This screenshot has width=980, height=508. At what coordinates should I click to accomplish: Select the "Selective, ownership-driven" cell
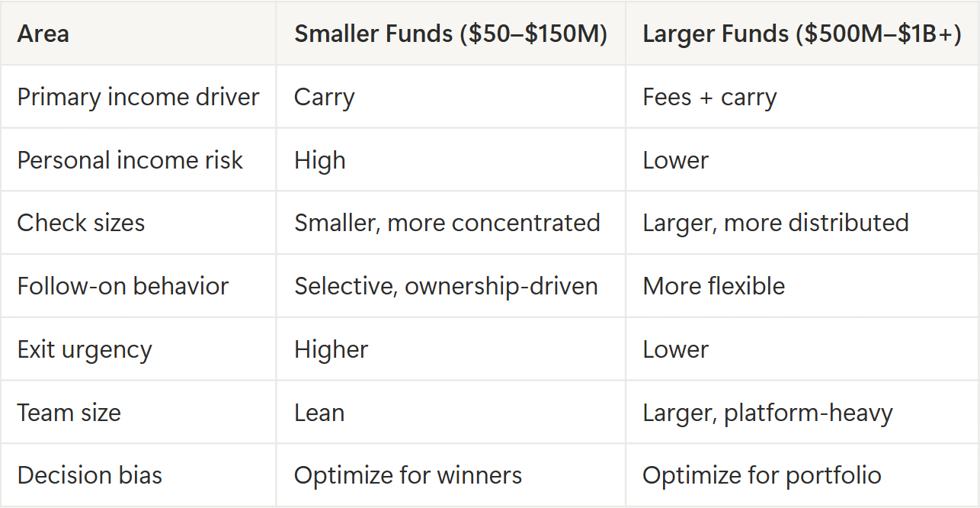click(x=446, y=286)
